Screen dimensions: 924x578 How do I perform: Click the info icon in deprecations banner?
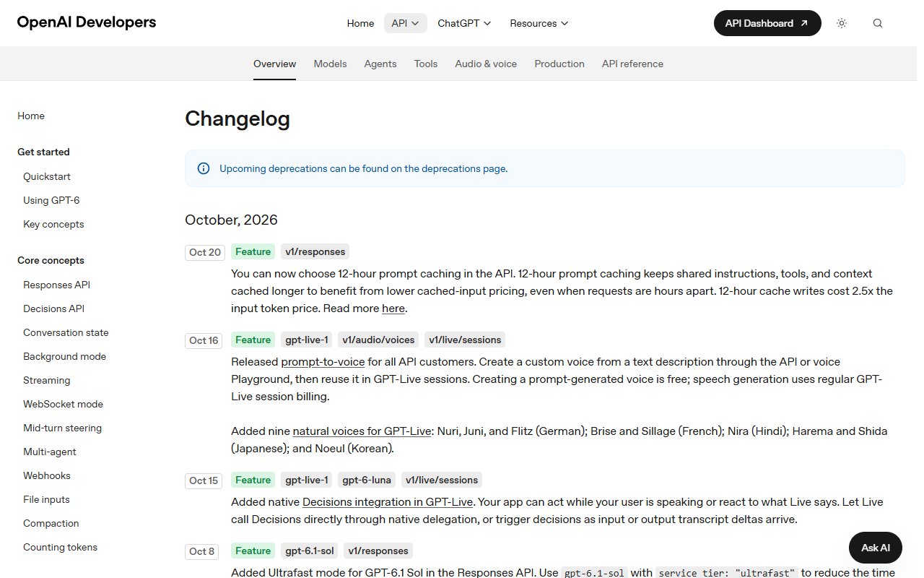click(204, 168)
